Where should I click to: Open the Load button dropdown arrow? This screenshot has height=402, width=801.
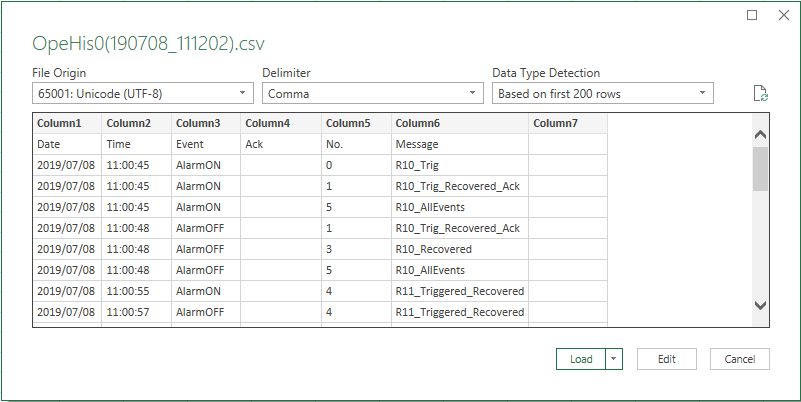[614, 359]
